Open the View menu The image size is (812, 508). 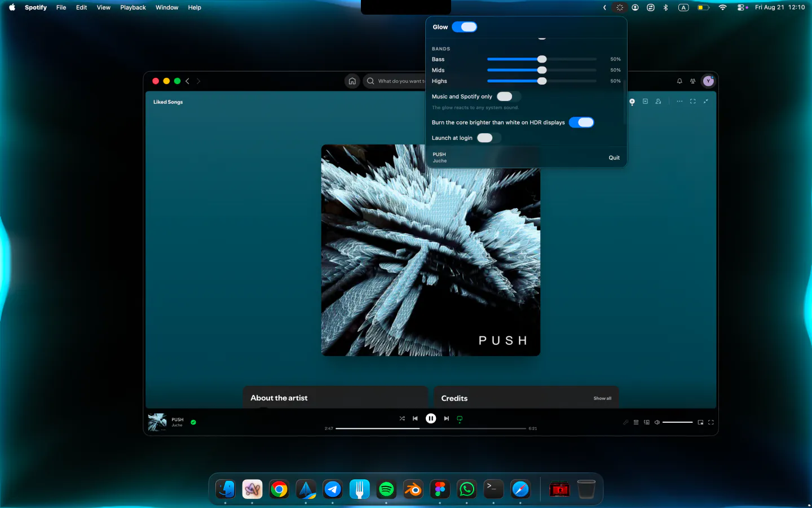104,7
